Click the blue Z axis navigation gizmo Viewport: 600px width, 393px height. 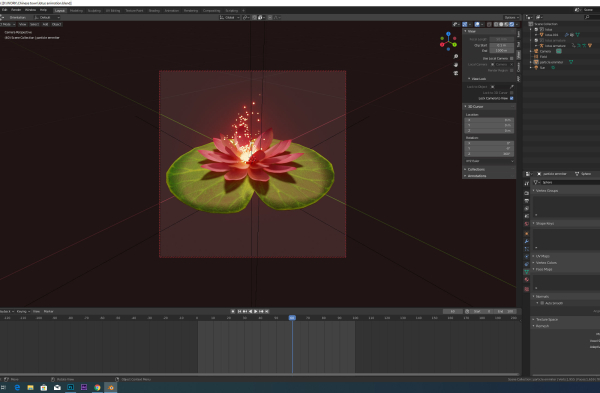click(x=448, y=34)
